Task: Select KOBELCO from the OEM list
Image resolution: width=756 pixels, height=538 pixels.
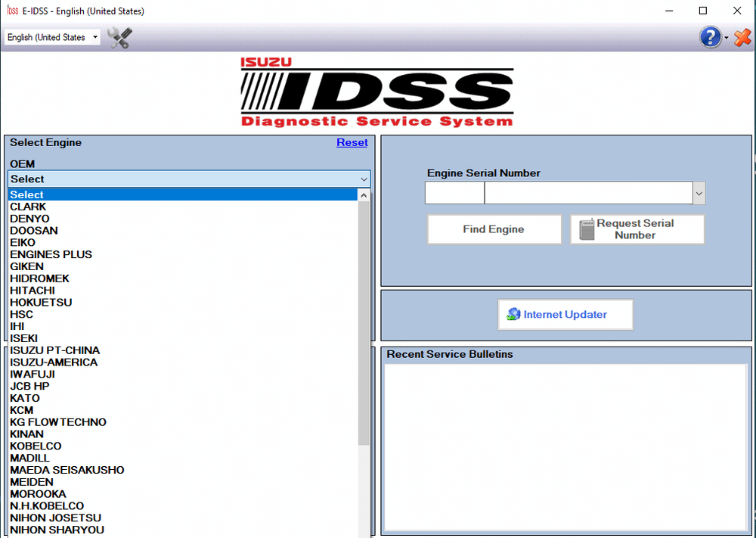Action: tap(36, 446)
